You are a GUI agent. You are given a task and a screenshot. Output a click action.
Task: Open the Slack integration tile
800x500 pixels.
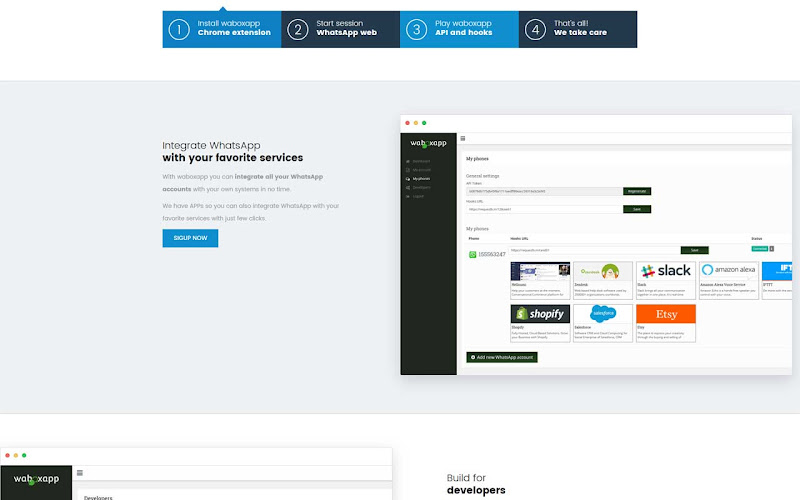(x=666, y=280)
